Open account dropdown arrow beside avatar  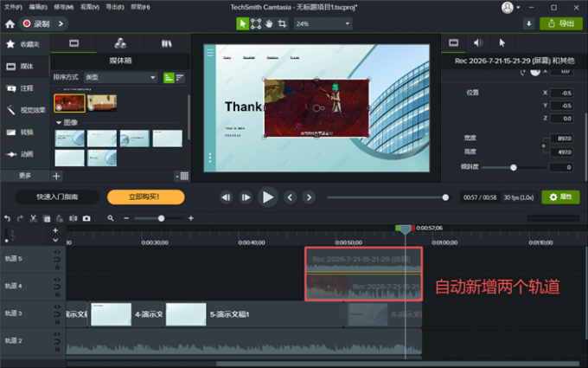[518, 8]
